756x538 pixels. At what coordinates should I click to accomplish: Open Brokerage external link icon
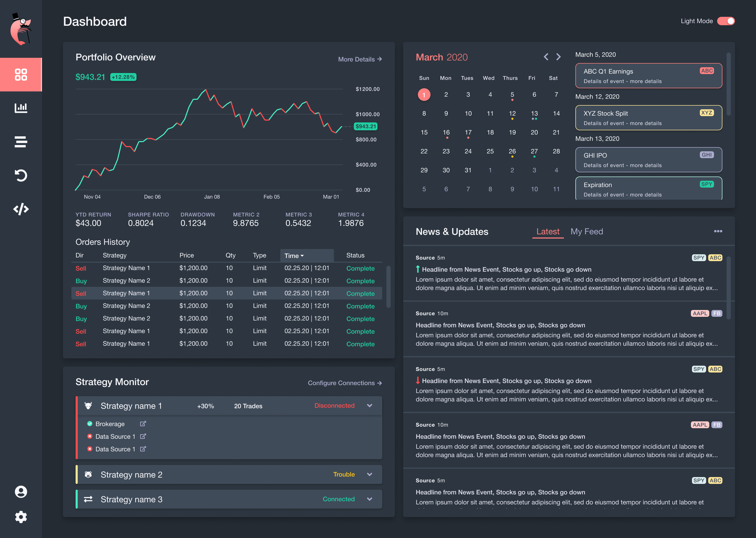(143, 424)
